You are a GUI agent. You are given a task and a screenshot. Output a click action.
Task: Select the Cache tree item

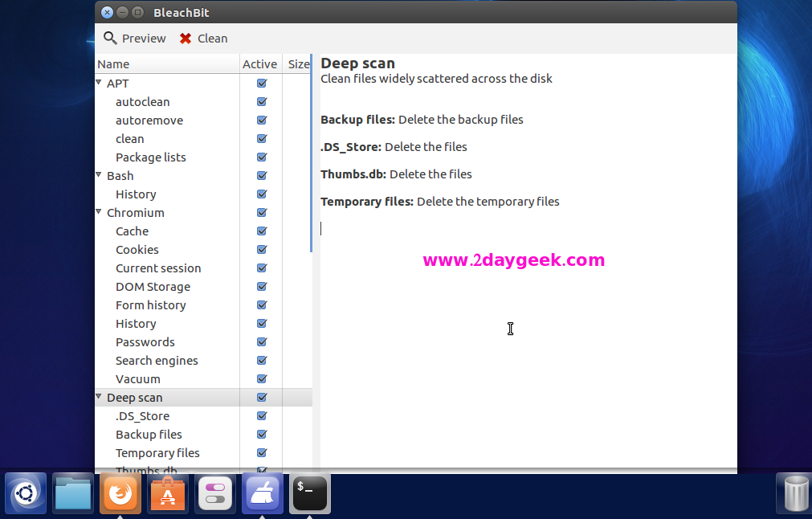(132, 231)
